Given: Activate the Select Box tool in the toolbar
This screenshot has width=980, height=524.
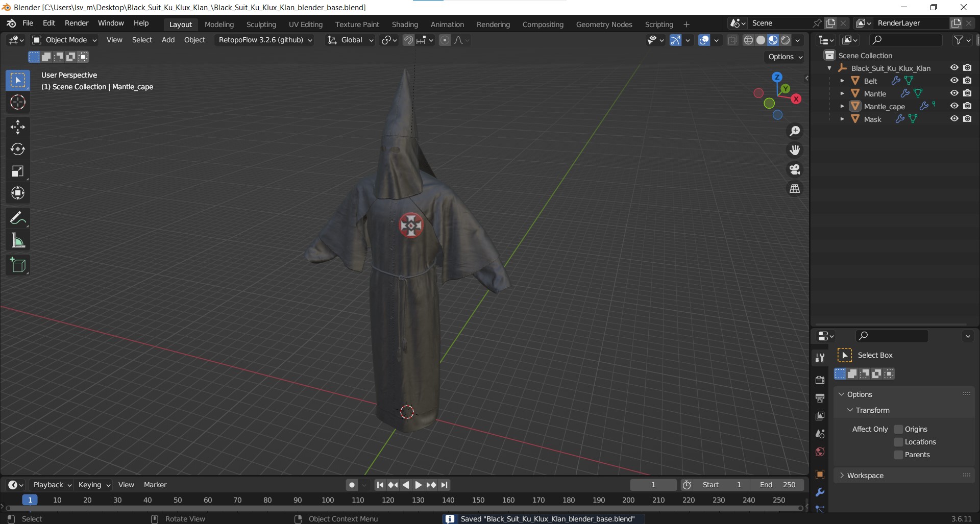Looking at the screenshot, I should point(18,81).
